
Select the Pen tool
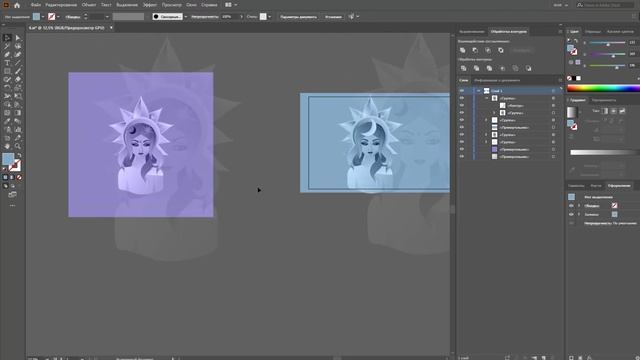[7, 54]
